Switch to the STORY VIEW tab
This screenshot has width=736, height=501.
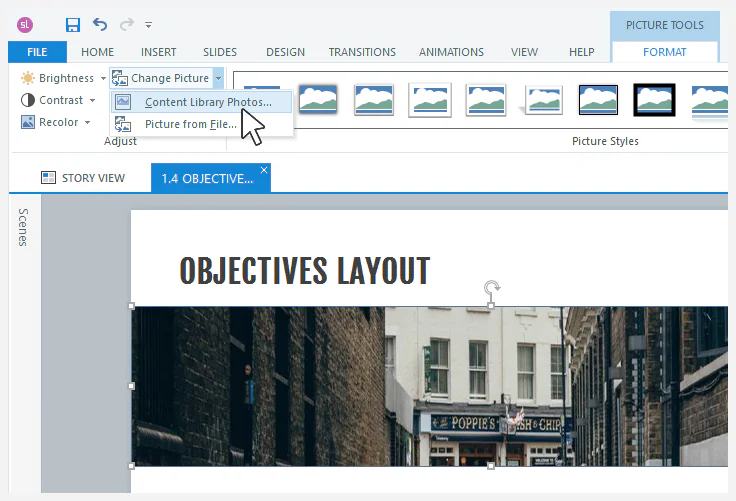(83, 178)
